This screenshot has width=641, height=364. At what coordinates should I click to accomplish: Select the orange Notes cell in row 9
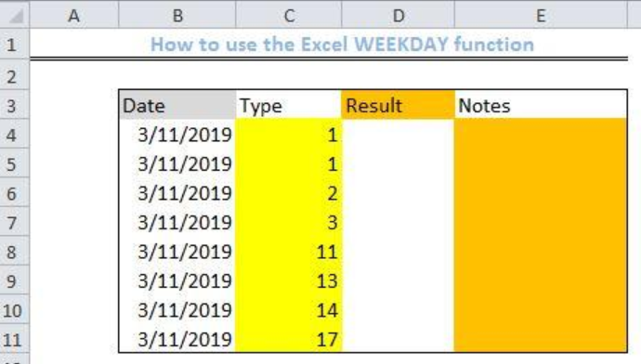[541, 280]
